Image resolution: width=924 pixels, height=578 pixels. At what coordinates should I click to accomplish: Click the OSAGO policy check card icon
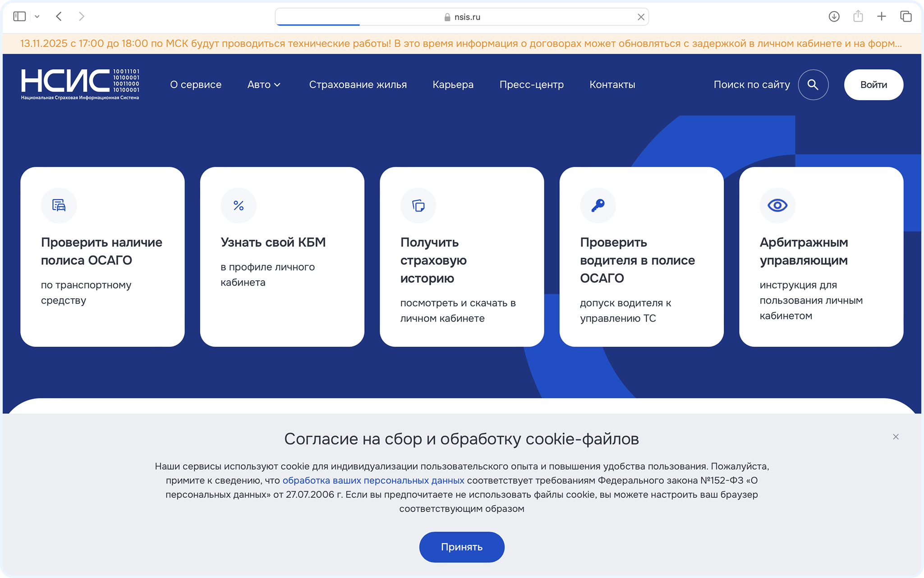(59, 205)
